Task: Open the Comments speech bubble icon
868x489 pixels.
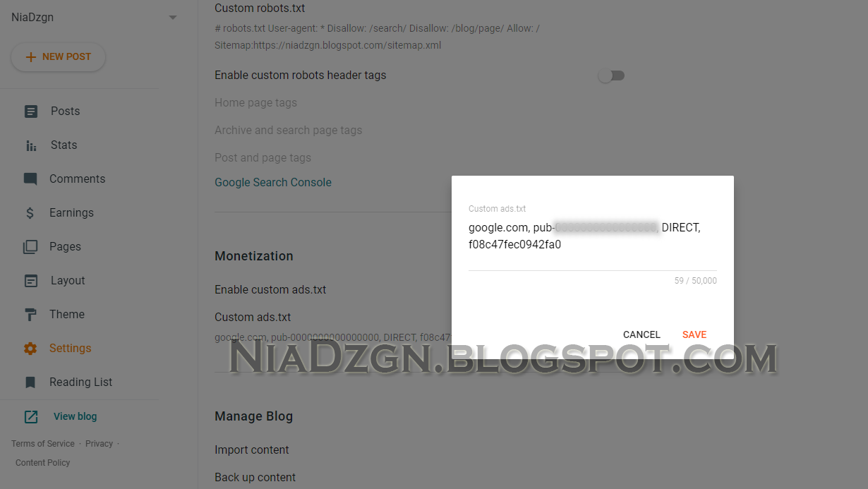Action: tap(30, 179)
